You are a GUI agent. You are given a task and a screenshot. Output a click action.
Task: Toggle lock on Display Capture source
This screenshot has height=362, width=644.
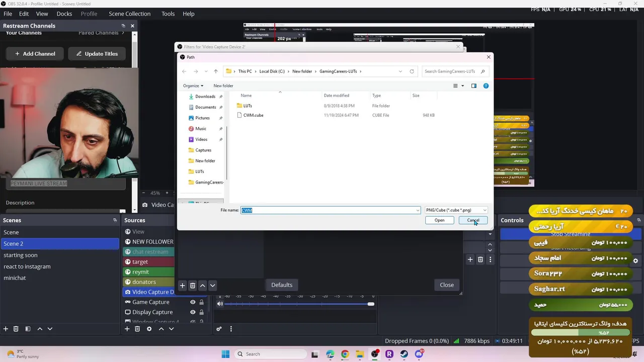tap(201, 312)
